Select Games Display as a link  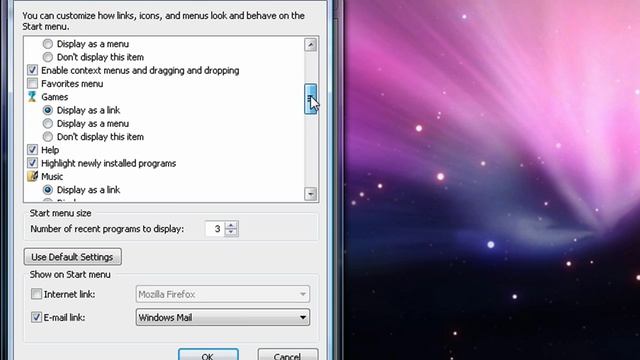pos(48,110)
